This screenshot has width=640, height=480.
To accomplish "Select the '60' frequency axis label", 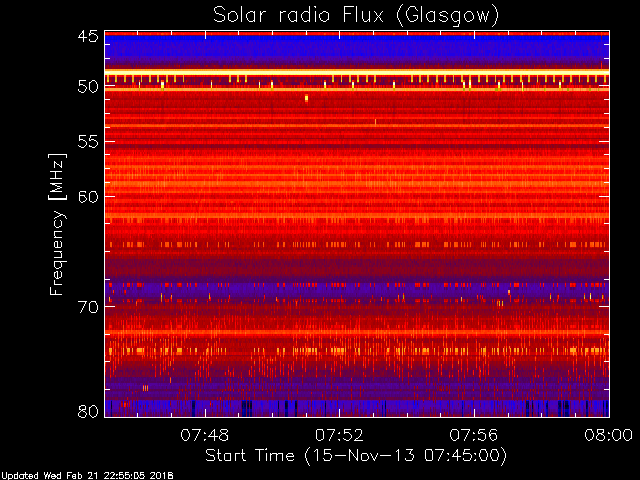I will (88, 197).
